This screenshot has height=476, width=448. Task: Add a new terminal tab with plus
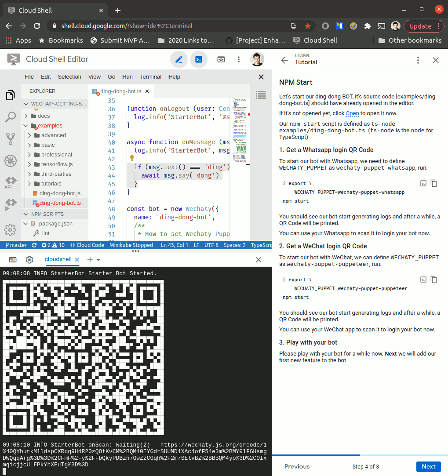pos(90,260)
